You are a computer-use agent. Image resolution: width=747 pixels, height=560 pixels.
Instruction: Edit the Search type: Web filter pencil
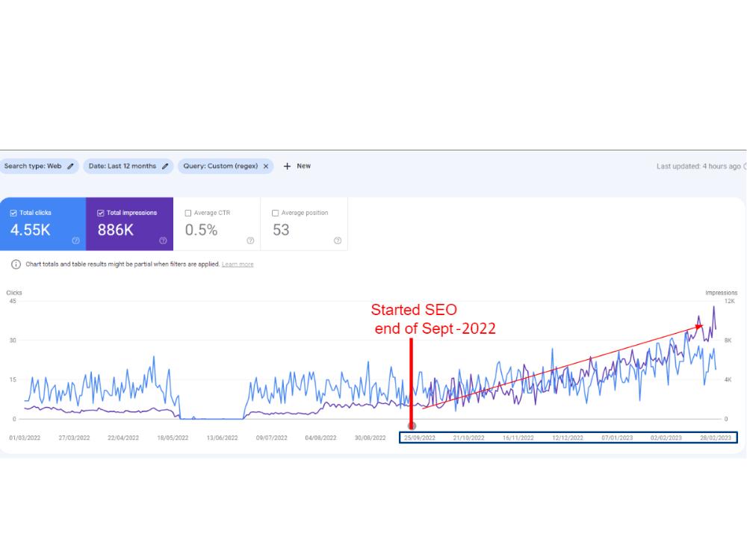(70, 167)
